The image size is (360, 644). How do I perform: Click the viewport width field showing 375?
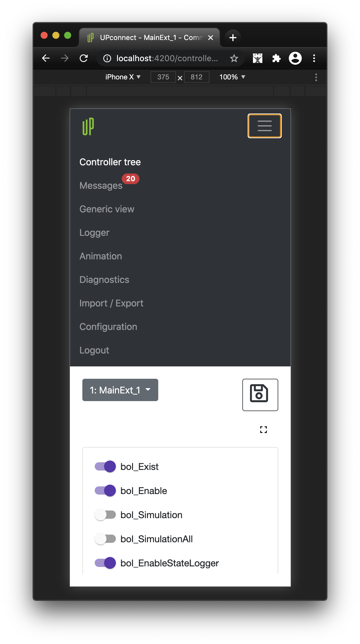163,77
